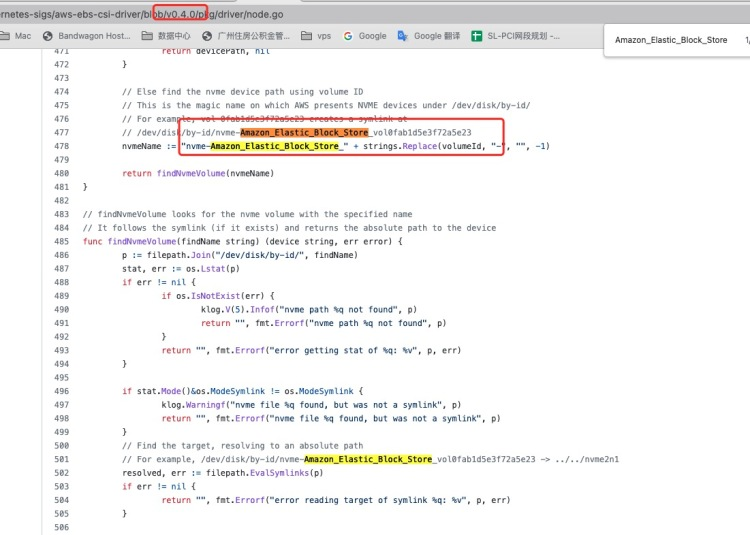The image size is (750, 535).
Task: Select line number 480
Action: tap(62, 174)
